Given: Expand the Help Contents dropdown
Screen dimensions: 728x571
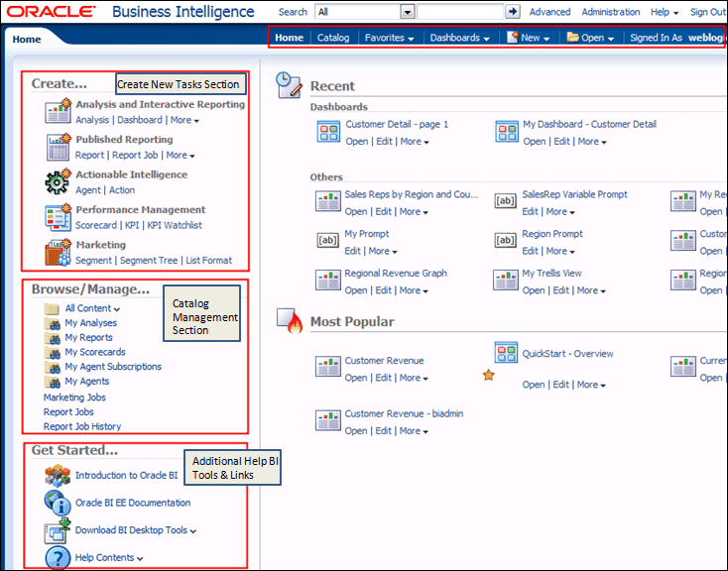Looking at the screenshot, I should tap(109, 557).
